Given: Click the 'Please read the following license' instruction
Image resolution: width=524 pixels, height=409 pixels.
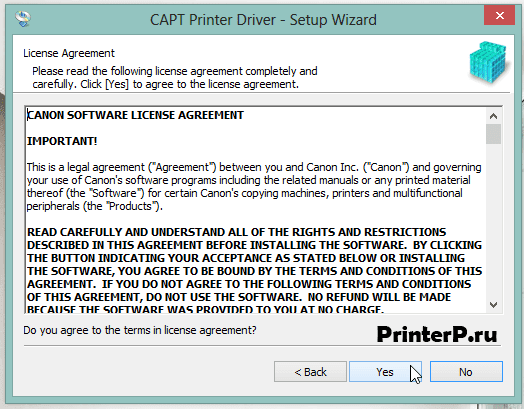Looking at the screenshot, I should 175,78.
